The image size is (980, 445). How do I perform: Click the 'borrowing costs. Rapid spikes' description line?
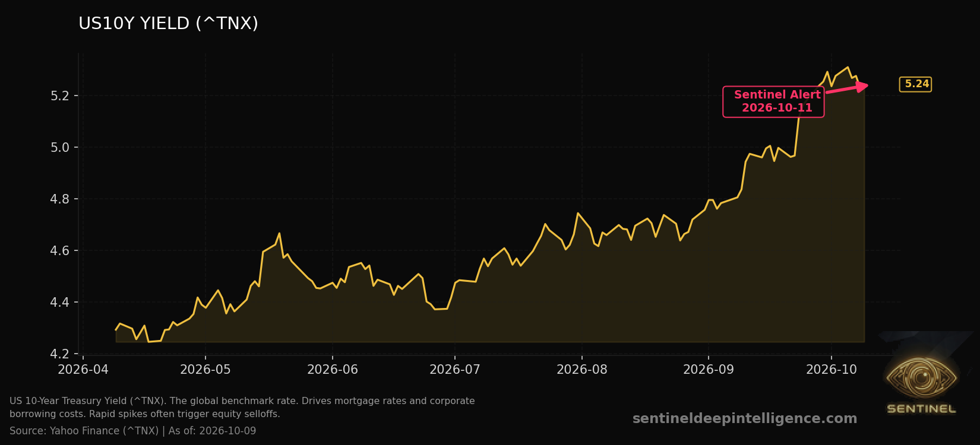(x=145, y=414)
